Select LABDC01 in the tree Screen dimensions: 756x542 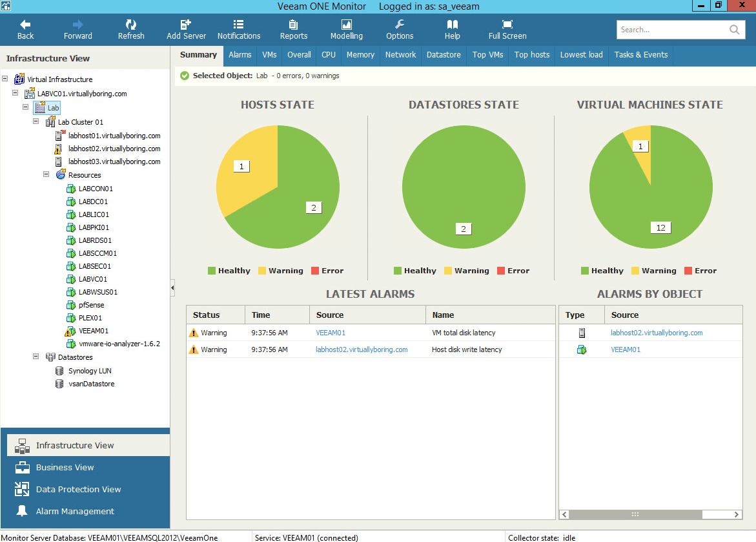[x=93, y=202]
